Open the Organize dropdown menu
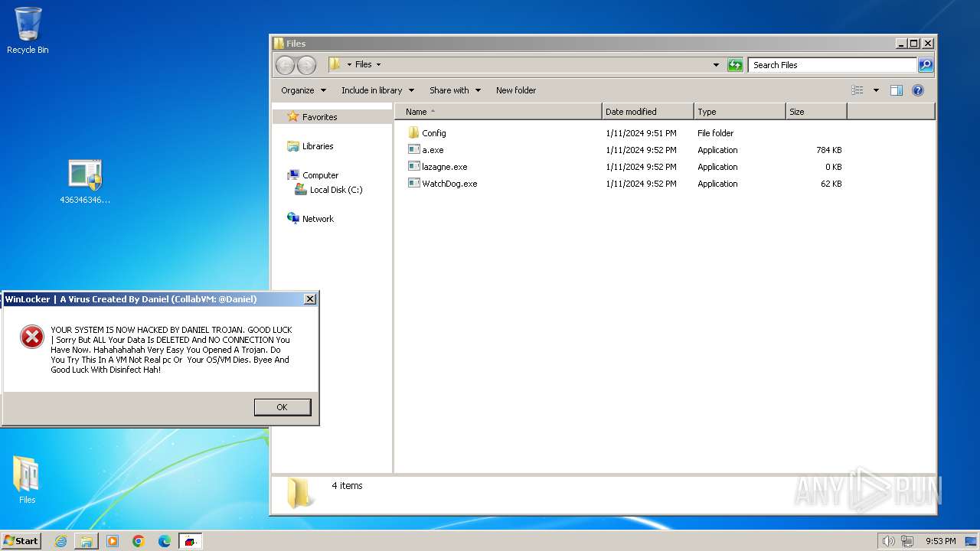This screenshot has height=551, width=980. pos(303,90)
